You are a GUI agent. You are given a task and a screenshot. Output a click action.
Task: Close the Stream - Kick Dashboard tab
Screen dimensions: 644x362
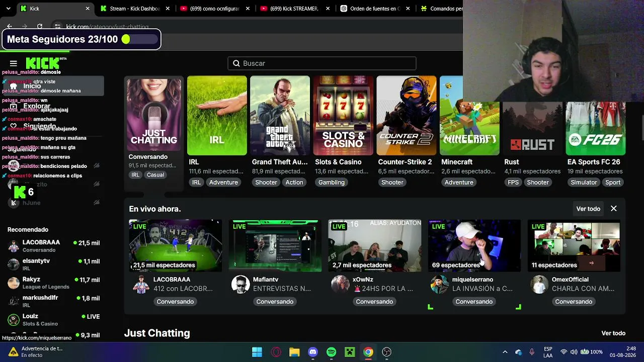pos(168,9)
